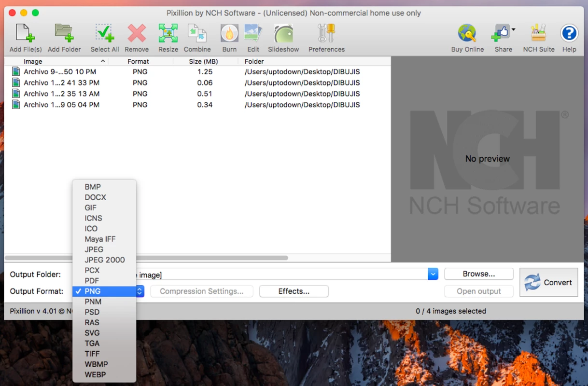Screen dimensions: 588x386
Task: Click the Open output button
Action: tap(479, 291)
